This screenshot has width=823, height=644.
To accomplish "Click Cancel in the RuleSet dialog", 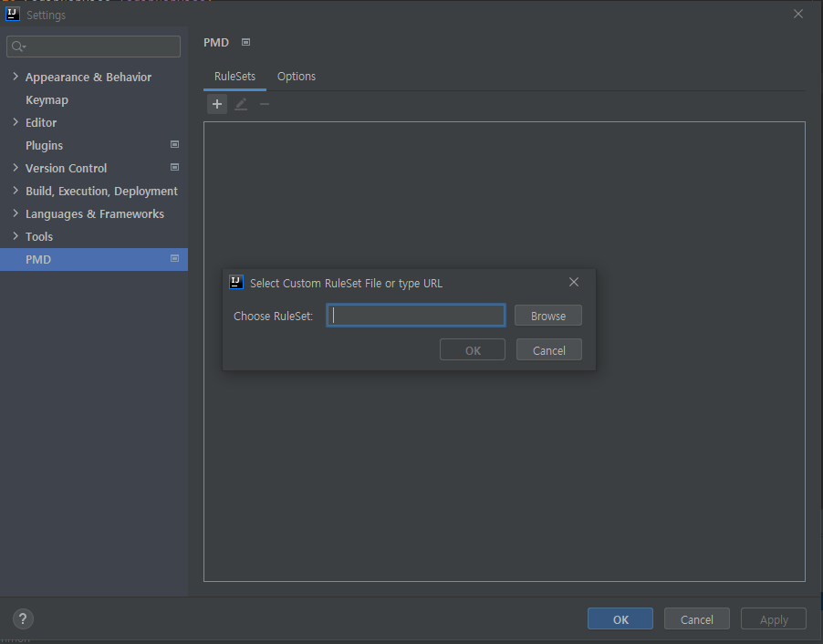I will tap(549, 350).
